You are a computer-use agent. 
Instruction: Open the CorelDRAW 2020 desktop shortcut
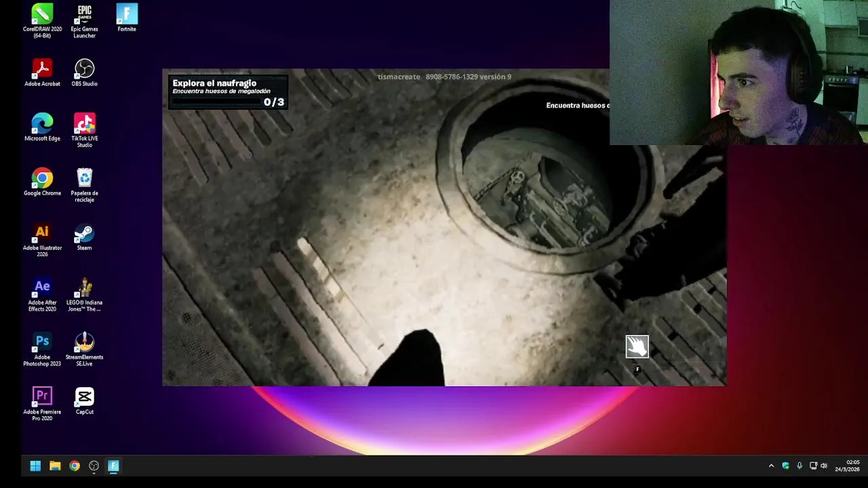(x=42, y=20)
